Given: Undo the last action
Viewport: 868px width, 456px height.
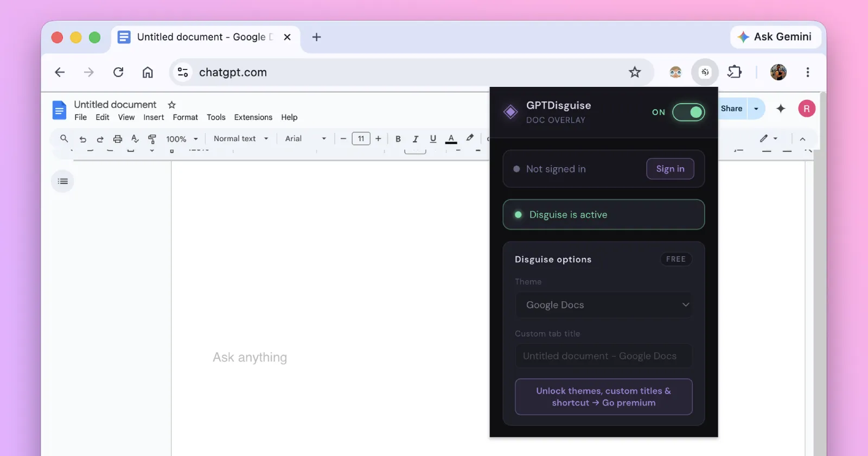Looking at the screenshot, I should [82, 139].
